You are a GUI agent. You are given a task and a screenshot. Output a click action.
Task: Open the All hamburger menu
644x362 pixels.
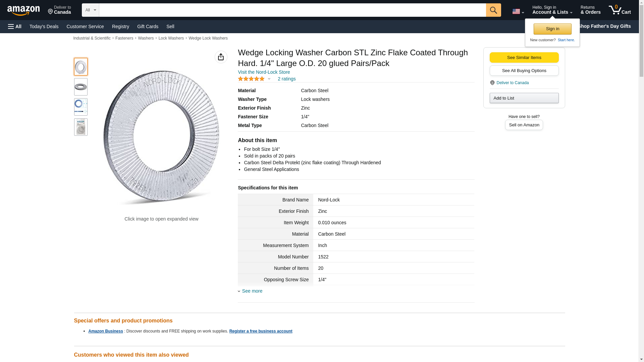(15, 26)
